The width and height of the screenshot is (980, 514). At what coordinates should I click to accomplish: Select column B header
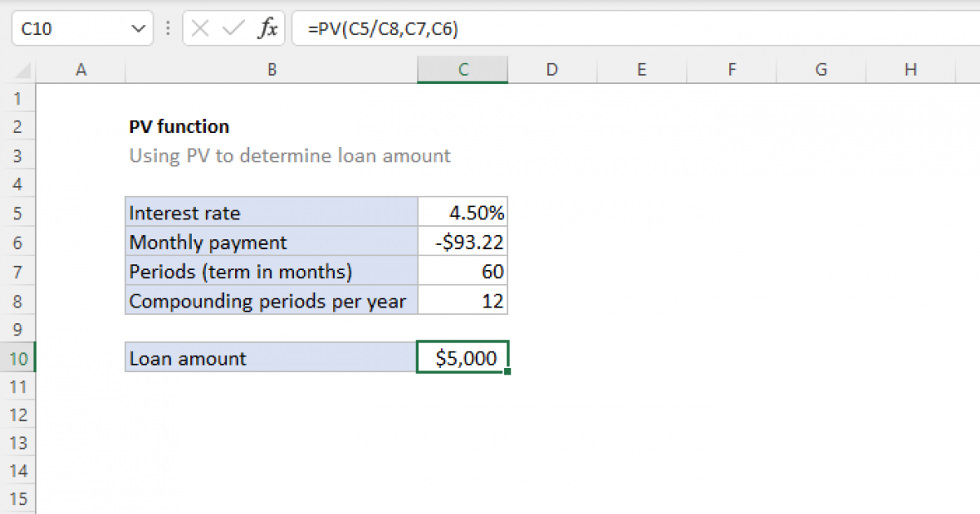271,70
